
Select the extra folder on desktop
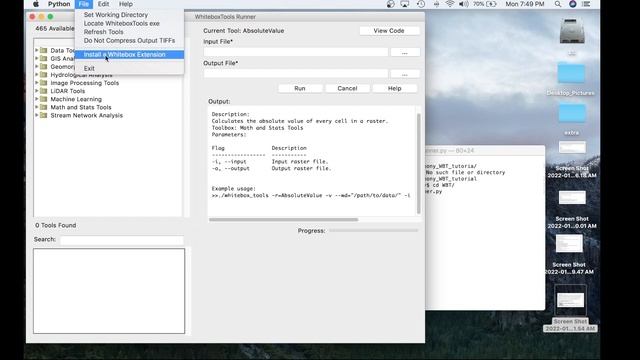[x=572, y=113]
